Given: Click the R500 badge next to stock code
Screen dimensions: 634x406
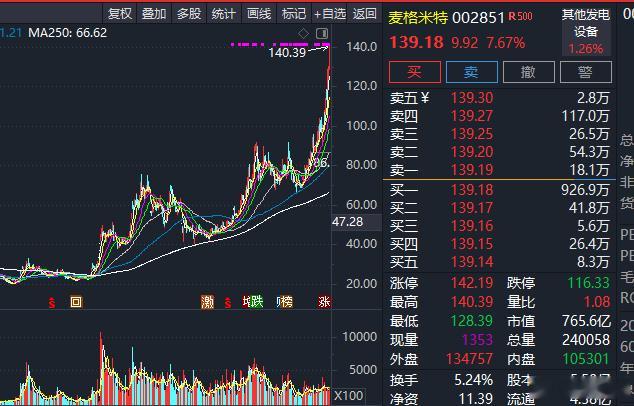Looking at the screenshot, I should click(521, 16).
